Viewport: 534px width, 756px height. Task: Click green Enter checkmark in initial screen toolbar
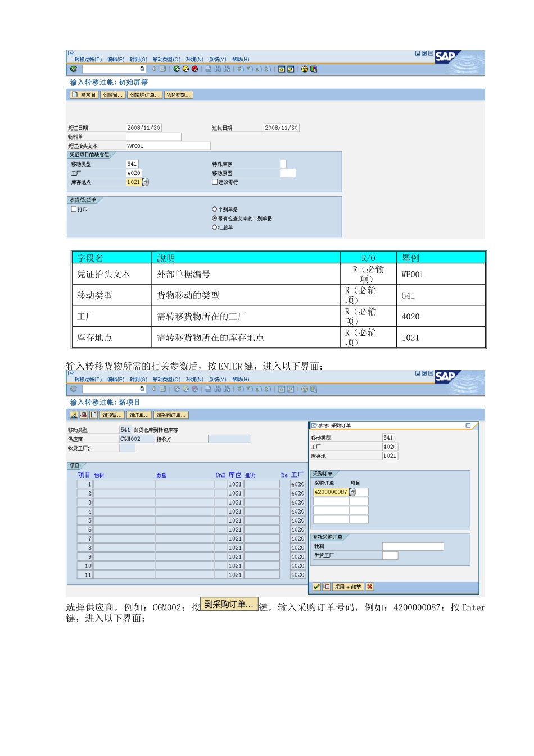pos(74,69)
